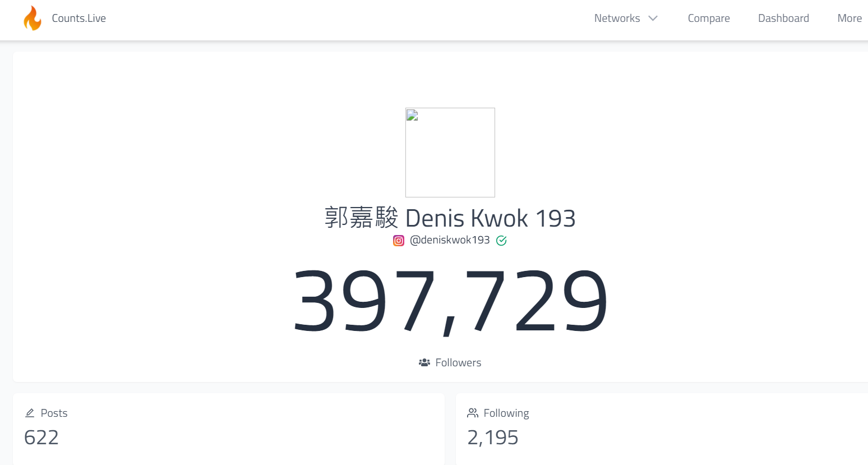Screen dimensions: 868x465
Task: Click the Counts.Live flame logo icon
Action: 33,18
